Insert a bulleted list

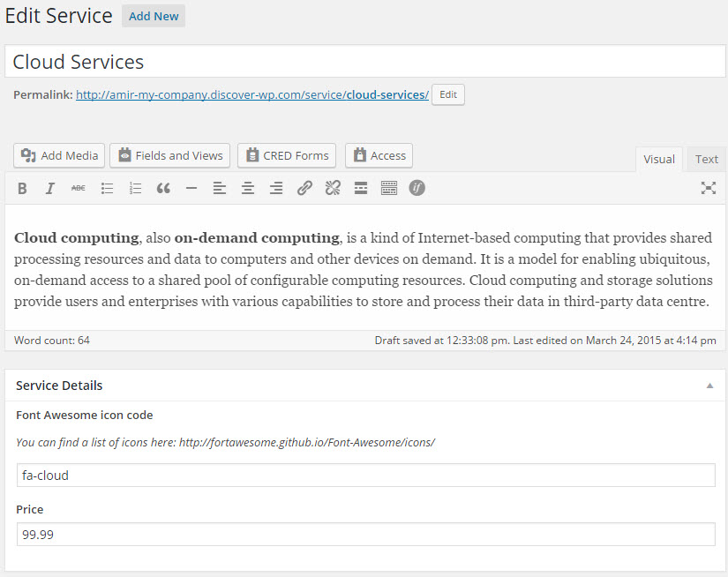click(107, 188)
